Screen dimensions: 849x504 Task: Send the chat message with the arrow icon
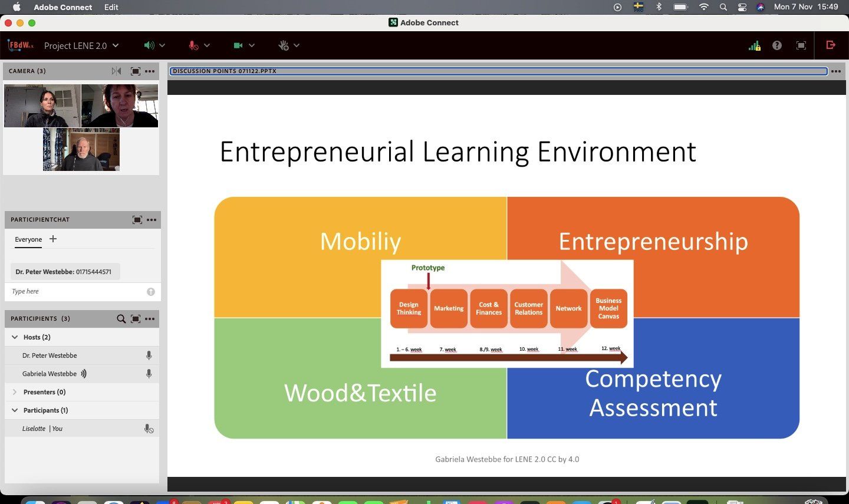click(x=151, y=292)
